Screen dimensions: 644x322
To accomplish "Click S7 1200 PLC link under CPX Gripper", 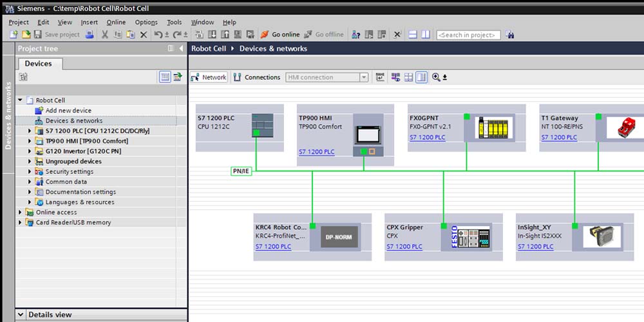I will tap(404, 247).
